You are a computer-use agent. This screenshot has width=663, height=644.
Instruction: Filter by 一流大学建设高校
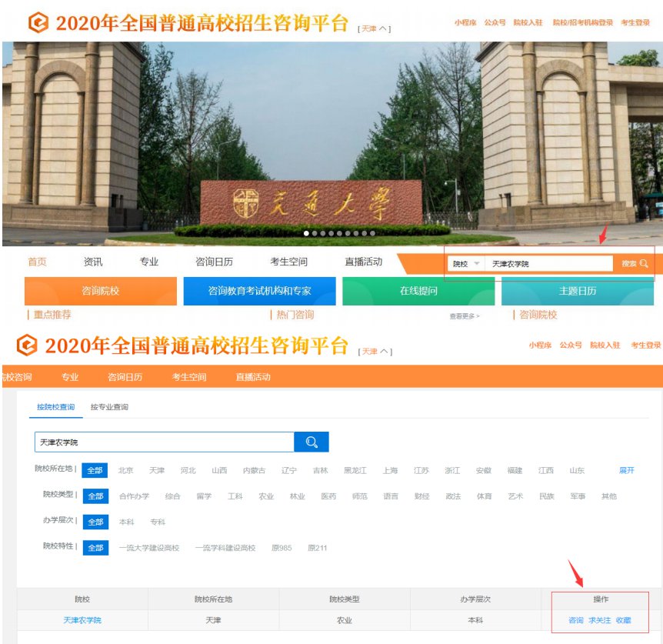[149, 548]
